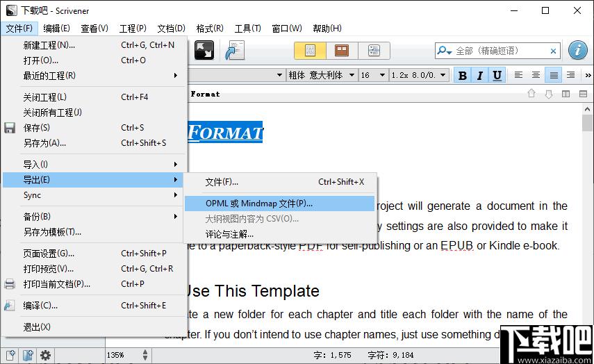Toggle bold formatting
Screen dimensions: 594x364
pyautogui.click(x=463, y=76)
